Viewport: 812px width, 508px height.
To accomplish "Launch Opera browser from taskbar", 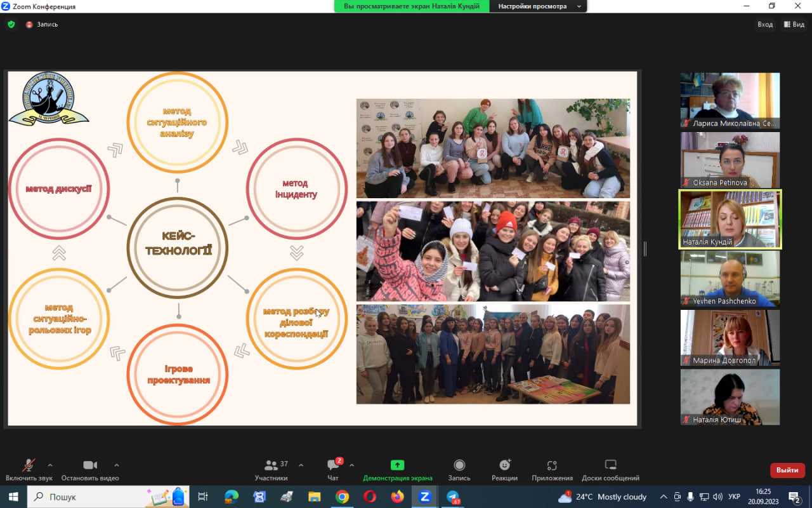I will [x=370, y=497].
